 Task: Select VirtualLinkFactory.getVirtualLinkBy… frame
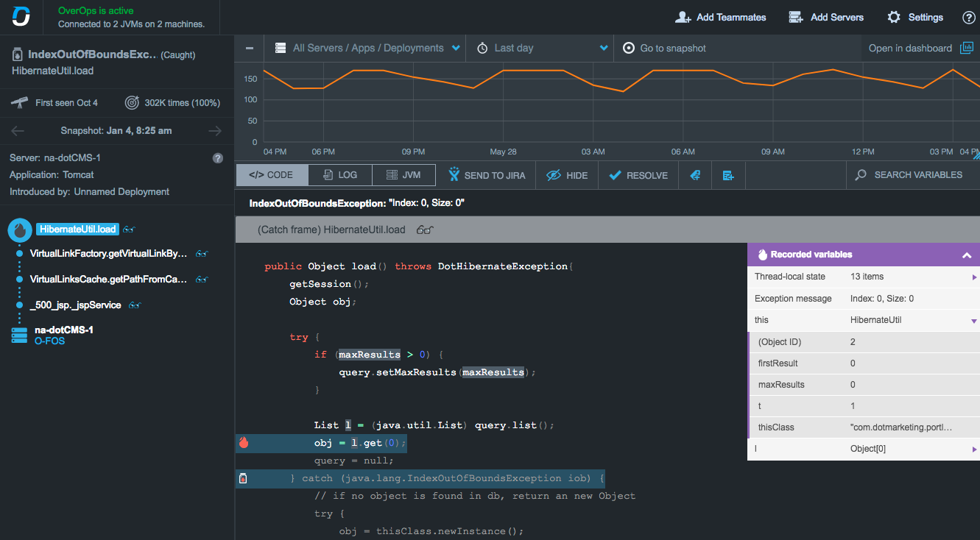coord(108,253)
